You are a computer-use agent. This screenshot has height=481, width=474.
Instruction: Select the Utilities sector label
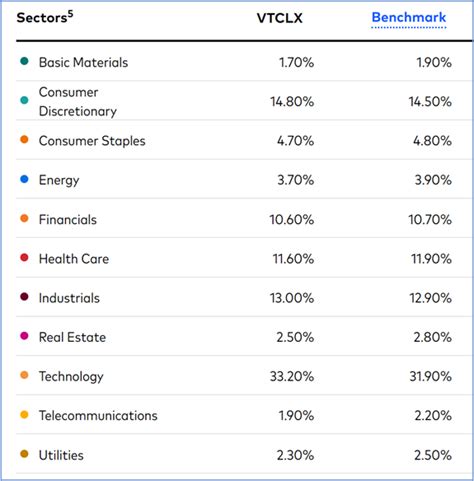(61, 455)
